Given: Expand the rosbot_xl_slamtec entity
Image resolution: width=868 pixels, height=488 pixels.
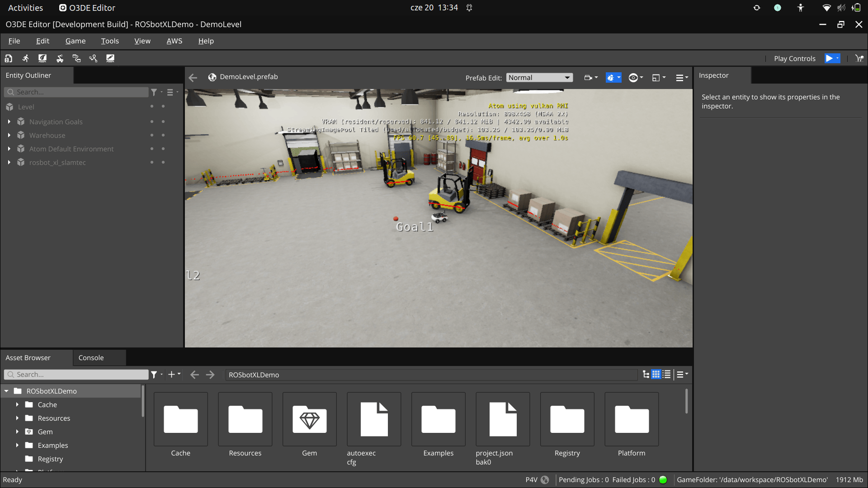Looking at the screenshot, I should coord(9,162).
